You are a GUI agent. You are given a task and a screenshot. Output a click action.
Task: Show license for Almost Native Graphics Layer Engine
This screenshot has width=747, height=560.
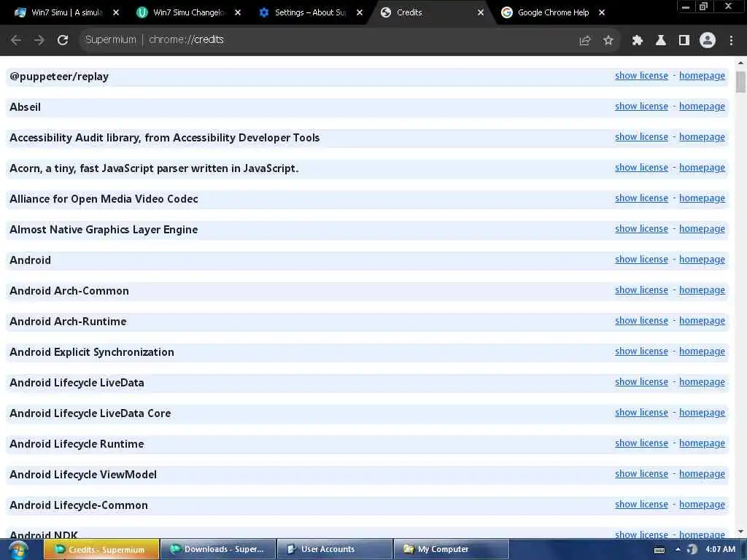pos(641,228)
